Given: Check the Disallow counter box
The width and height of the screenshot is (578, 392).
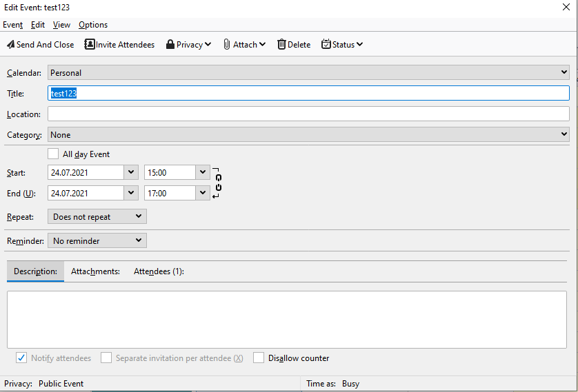Looking at the screenshot, I should 259,358.
